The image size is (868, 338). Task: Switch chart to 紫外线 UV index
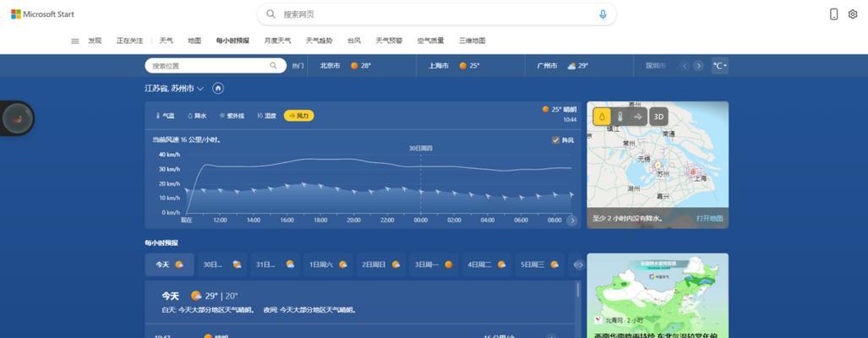point(232,116)
